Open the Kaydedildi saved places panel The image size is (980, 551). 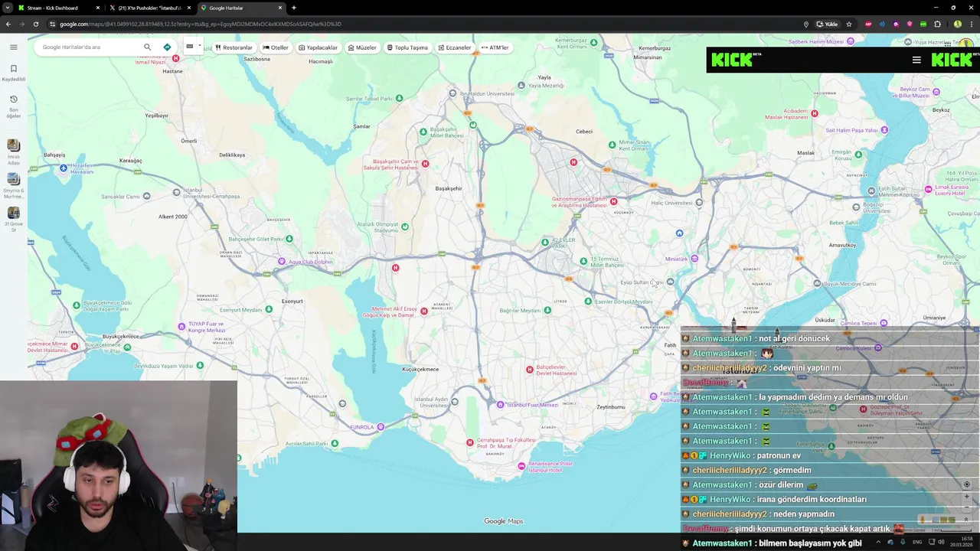(x=13, y=73)
